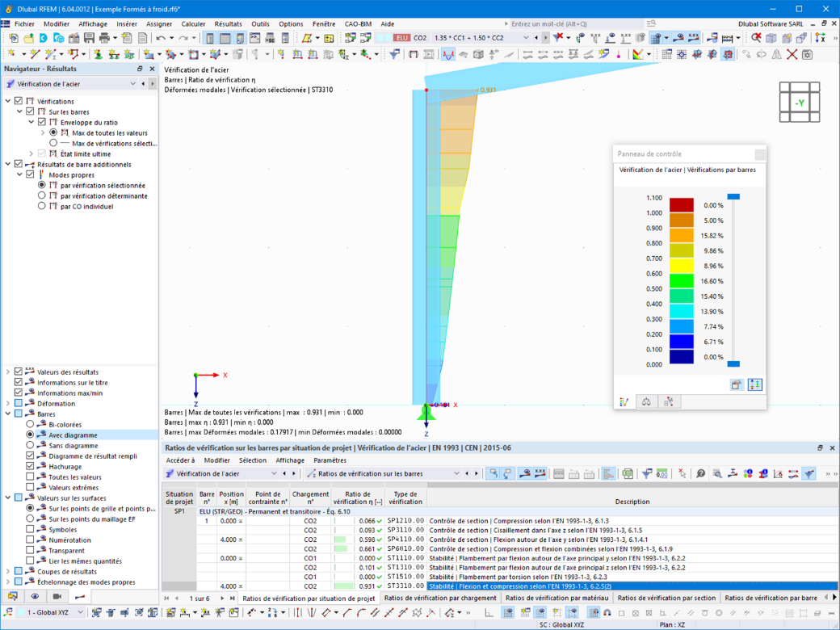Open the load combination CO2 dropdown
The height and width of the screenshot is (630, 840).
tap(526, 38)
